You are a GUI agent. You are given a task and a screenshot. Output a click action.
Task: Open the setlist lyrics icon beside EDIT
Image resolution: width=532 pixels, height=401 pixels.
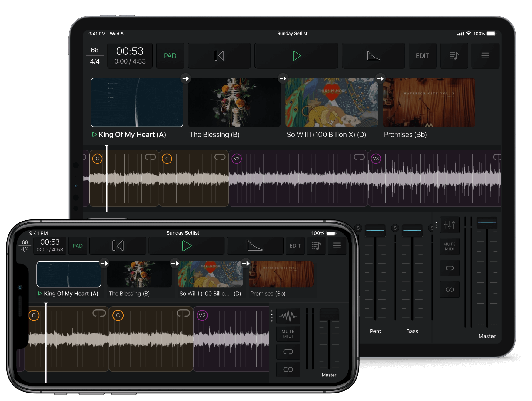pos(454,55)
